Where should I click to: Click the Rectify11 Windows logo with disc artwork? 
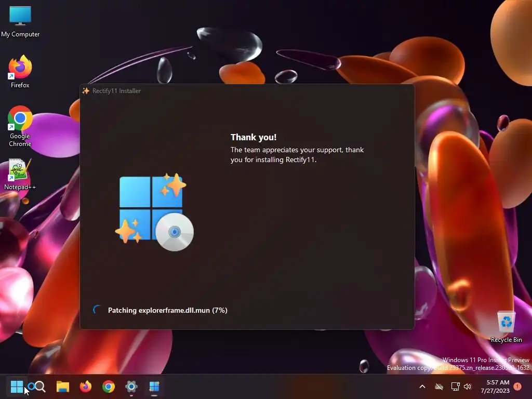point(154,212)
